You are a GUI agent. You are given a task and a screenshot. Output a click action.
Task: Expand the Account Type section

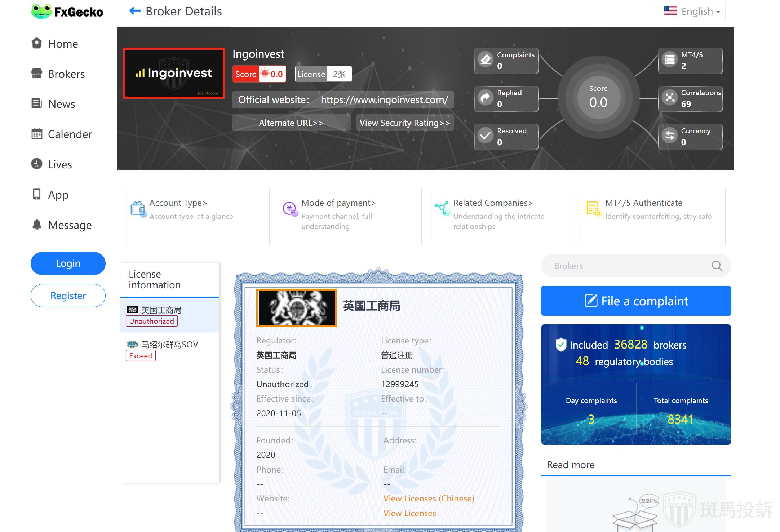178,203
